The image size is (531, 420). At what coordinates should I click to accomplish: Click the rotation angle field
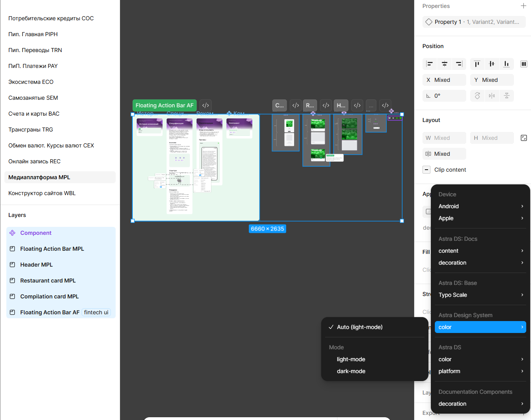pyautogui.click(x=444, y=96)
